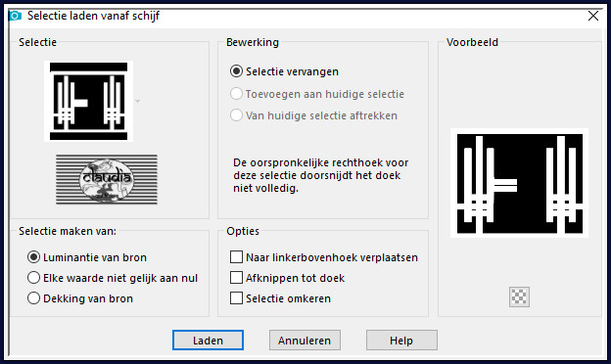Viewport: 611px width, 364px height.
Task: Close the Selectie laden vanaf schijf dialog
Action: tap(593, 16)
